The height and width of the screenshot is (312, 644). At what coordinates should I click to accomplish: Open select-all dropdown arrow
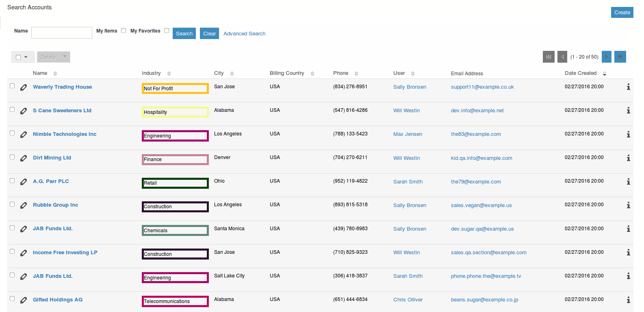tap(26, 57)
